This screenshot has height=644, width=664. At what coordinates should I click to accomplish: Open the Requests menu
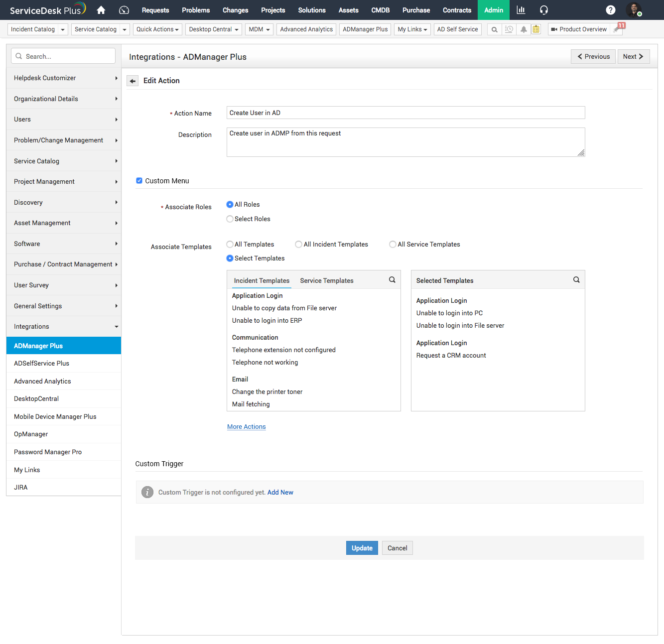[x=155, y=10]
